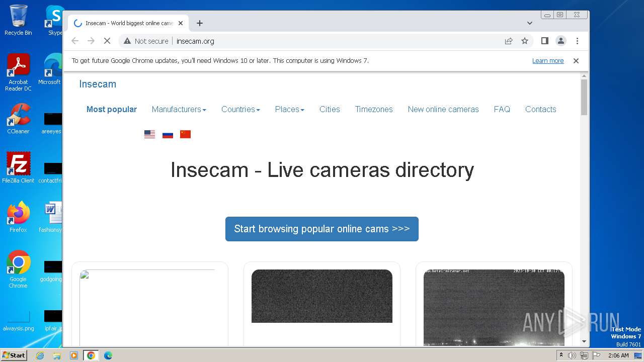
Task: Expand the Manufacturers dropdown
Action: pyautogui.click(x=179, y=109)
